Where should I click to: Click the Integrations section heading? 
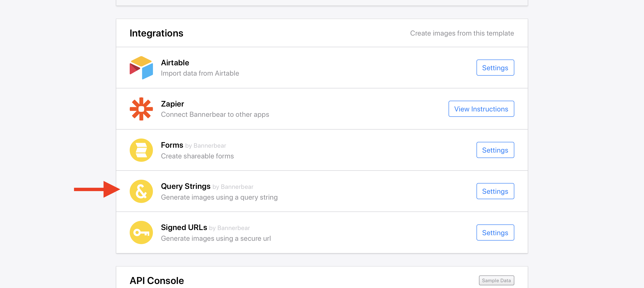(156, 33)
